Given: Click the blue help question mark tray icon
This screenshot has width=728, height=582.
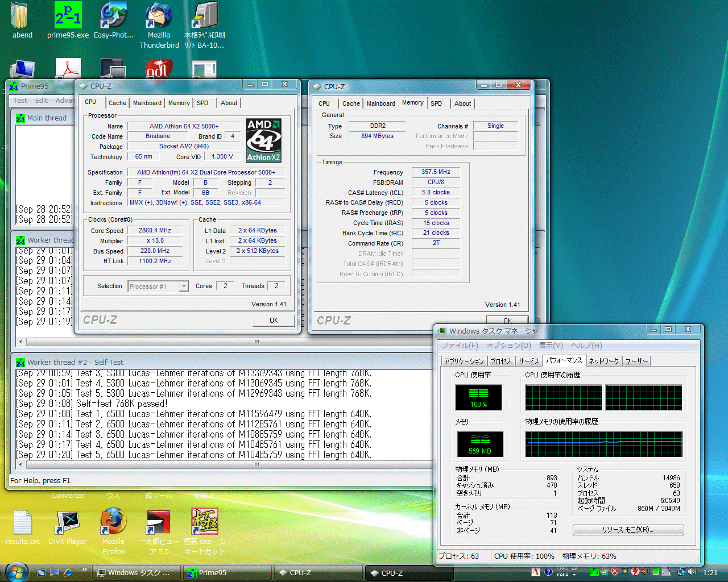Looking at the screenshot, I should tap(548, 572).
